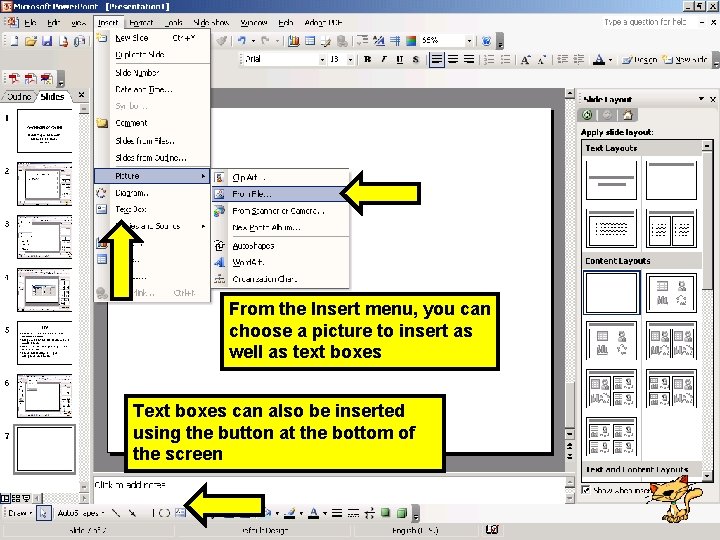Click the Show Formatting icon

379,41
